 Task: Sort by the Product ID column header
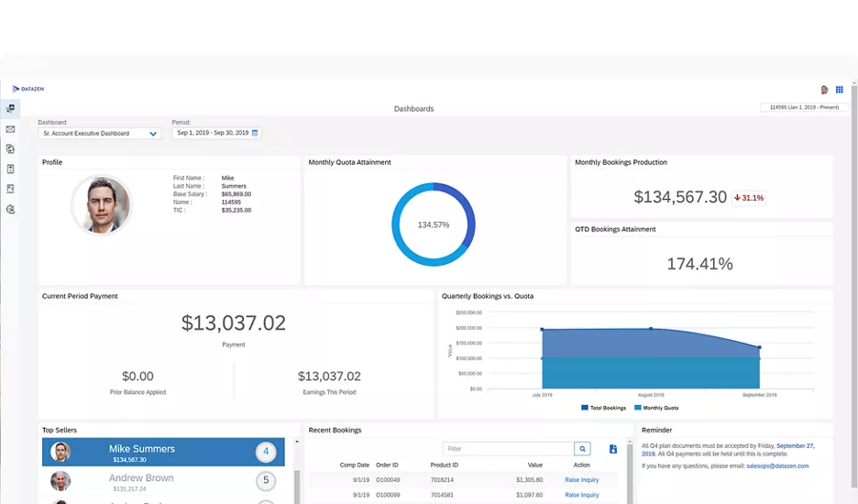(445, 466)
